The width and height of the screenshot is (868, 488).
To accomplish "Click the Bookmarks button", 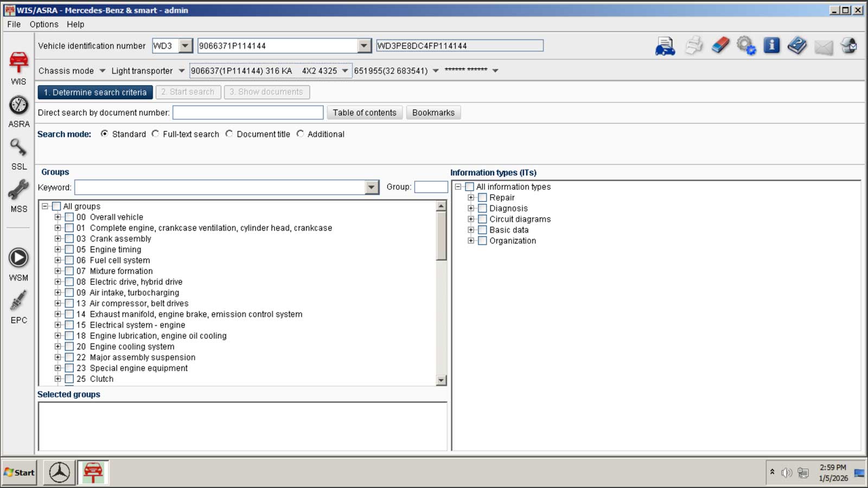I will [433, 113].
